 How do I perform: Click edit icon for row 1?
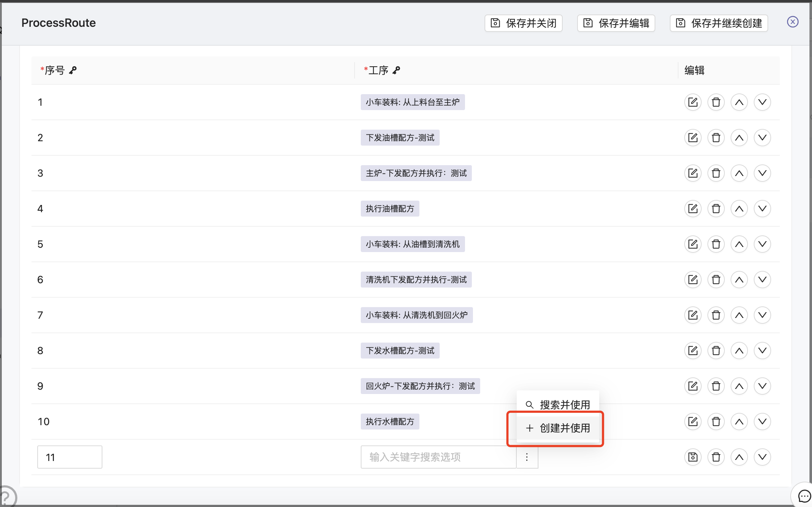pyautogui.click(x=693, y=102)
